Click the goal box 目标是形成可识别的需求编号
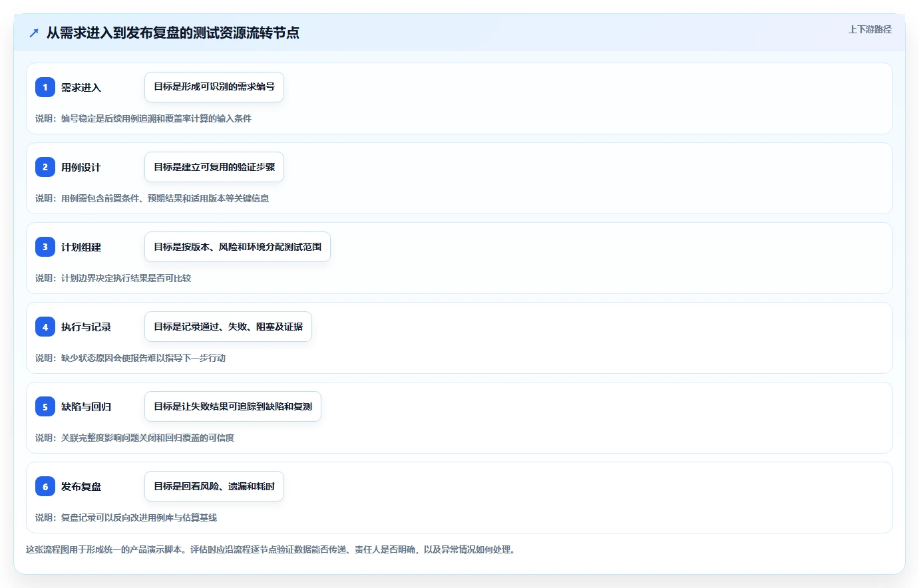The image size is (919, 588). point(214,87)
